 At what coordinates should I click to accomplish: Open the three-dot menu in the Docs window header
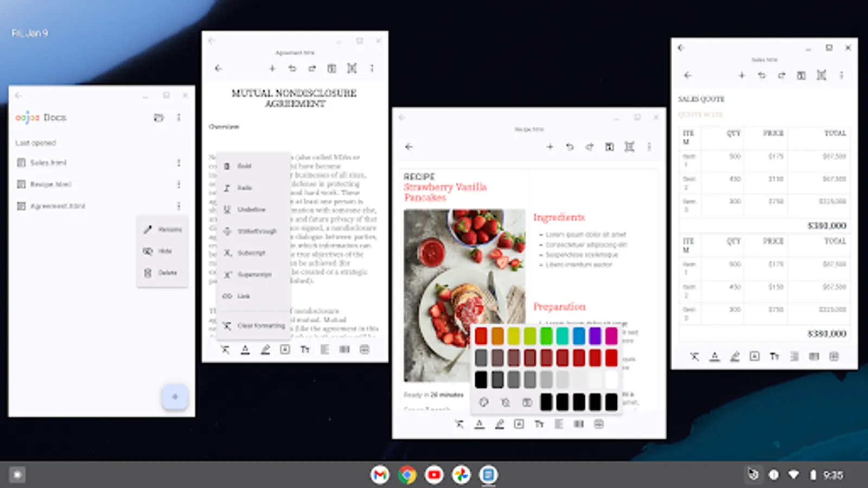[178, 117]
